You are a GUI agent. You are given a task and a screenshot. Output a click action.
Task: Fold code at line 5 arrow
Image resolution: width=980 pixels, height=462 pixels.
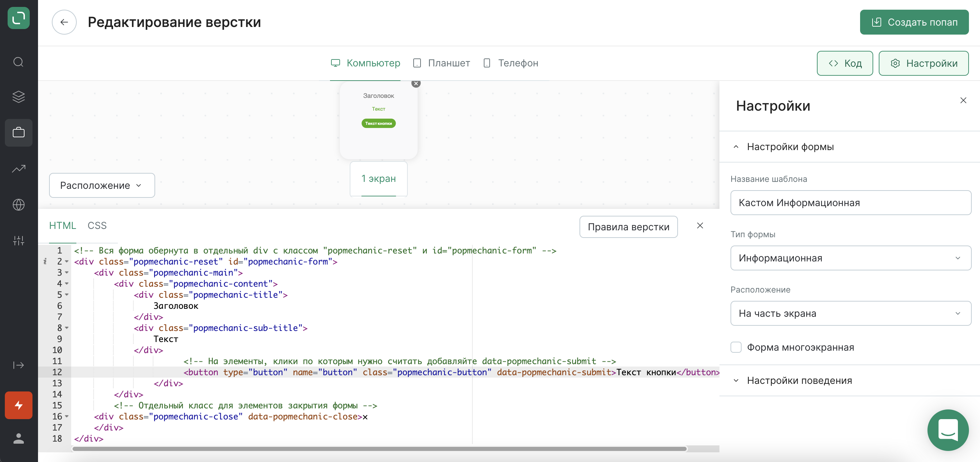pos(67,295)
